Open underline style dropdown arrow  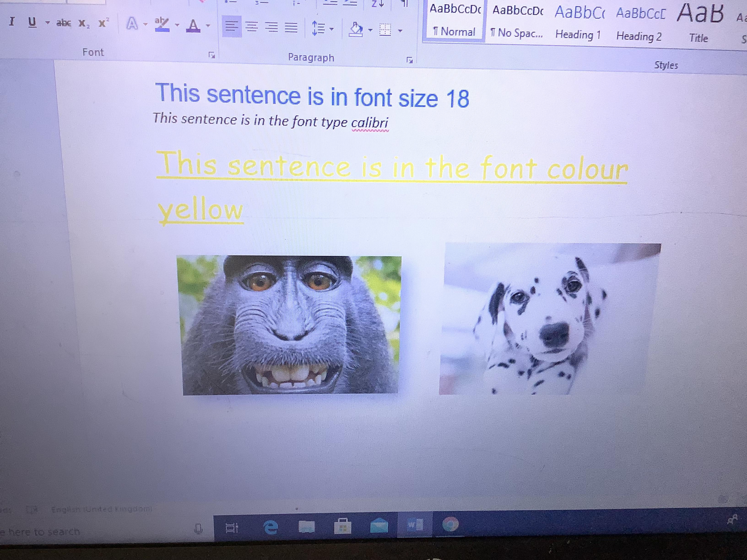[48, 23]
